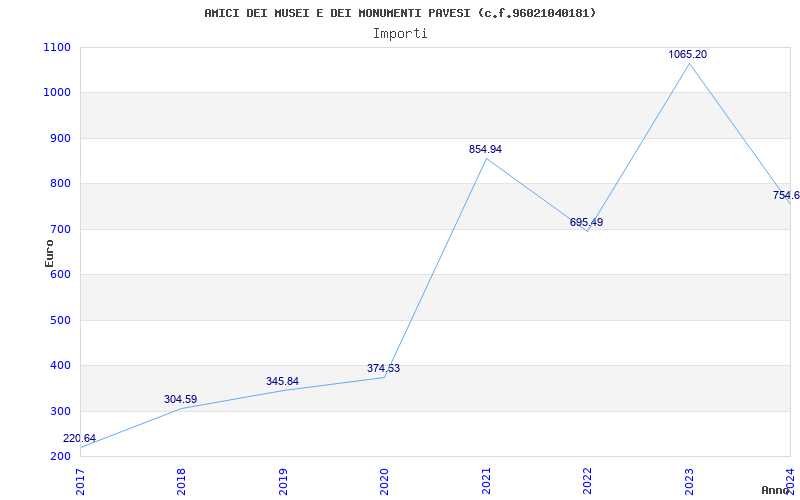Click the 400 y-axis tick label
800x500 pixels.
coord(61,366)
